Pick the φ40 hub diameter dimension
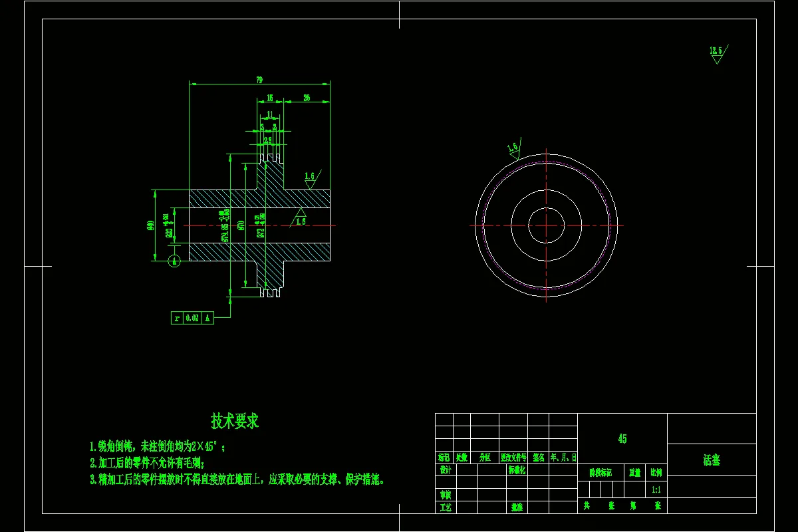The width and height of the screenshot is (798, 532). click(x=151, y=225)
